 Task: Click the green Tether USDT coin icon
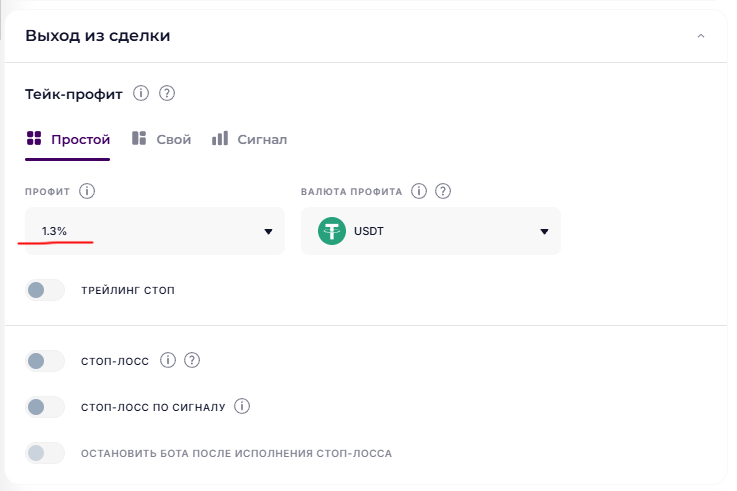332,231
